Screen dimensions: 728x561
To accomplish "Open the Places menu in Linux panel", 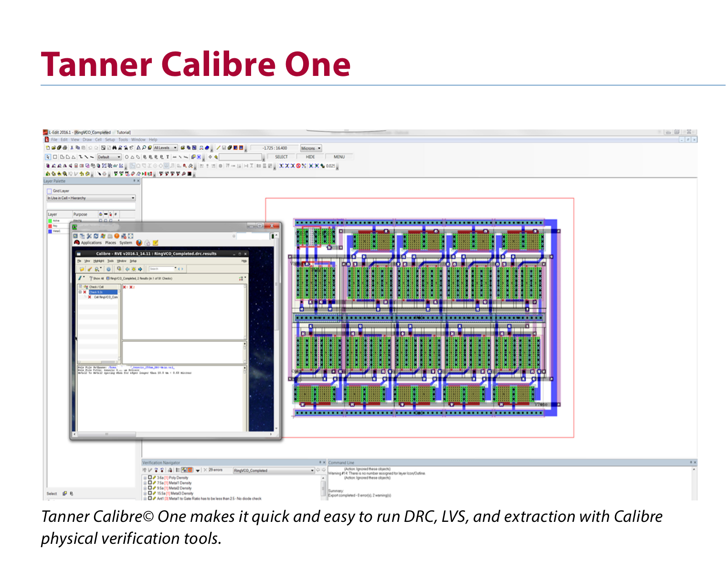I will (x=110, y=243).
